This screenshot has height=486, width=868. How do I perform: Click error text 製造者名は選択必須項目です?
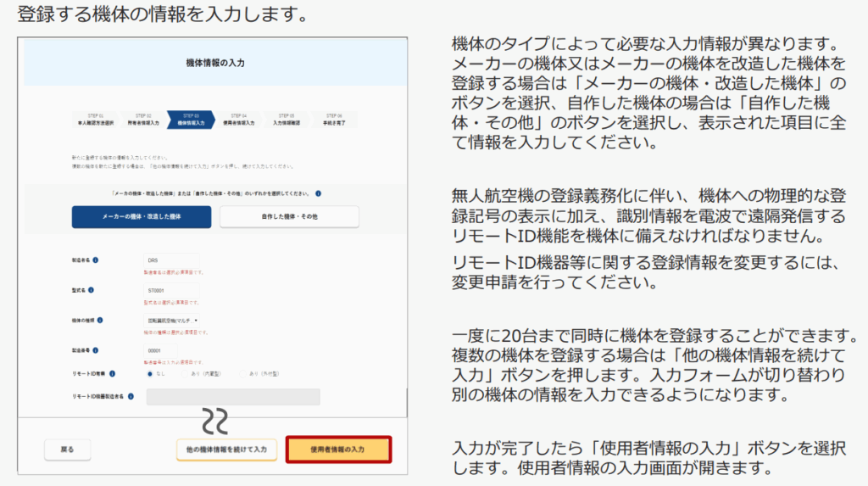174,272
